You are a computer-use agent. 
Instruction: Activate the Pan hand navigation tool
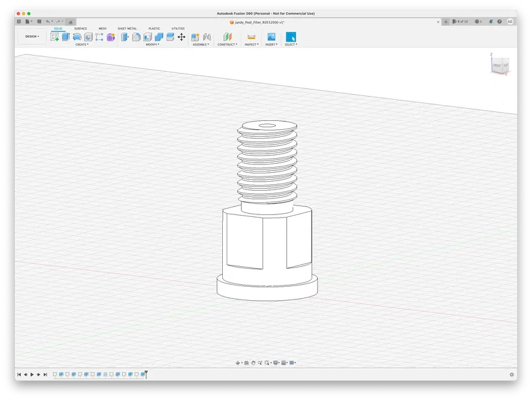pos(254,363)
